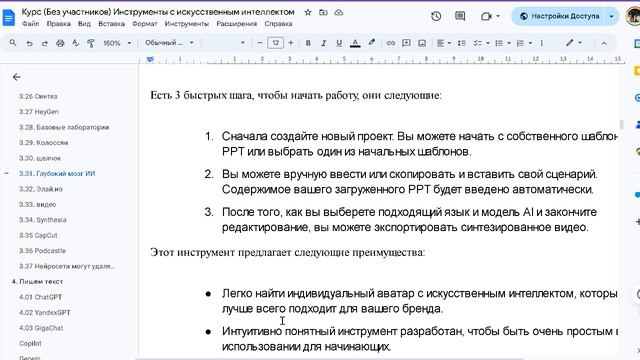Close the outline with back arrow
The image size is (640, 360).
click(16, 77)
